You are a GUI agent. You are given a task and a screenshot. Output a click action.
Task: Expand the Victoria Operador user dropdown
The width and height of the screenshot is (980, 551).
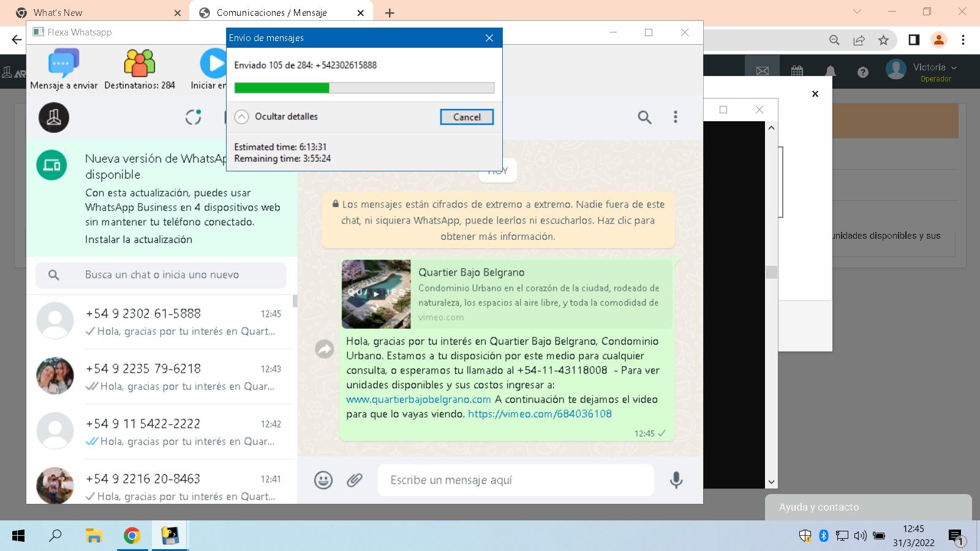coord(935,72)
